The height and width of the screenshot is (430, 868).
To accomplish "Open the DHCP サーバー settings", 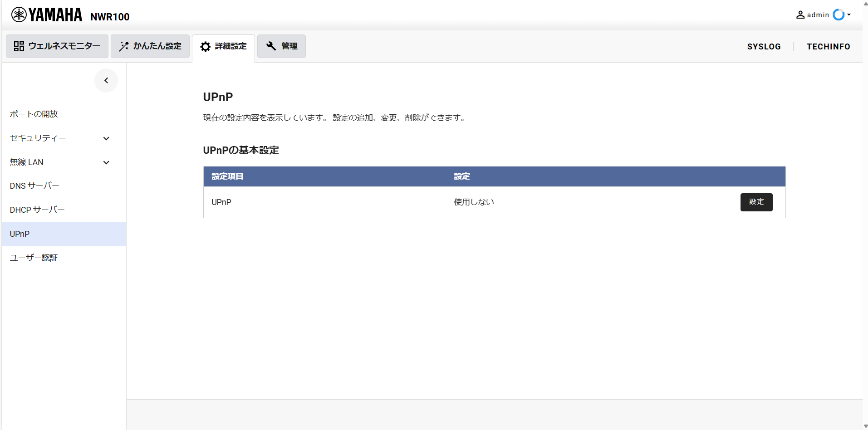I will (x=37, y=210).
